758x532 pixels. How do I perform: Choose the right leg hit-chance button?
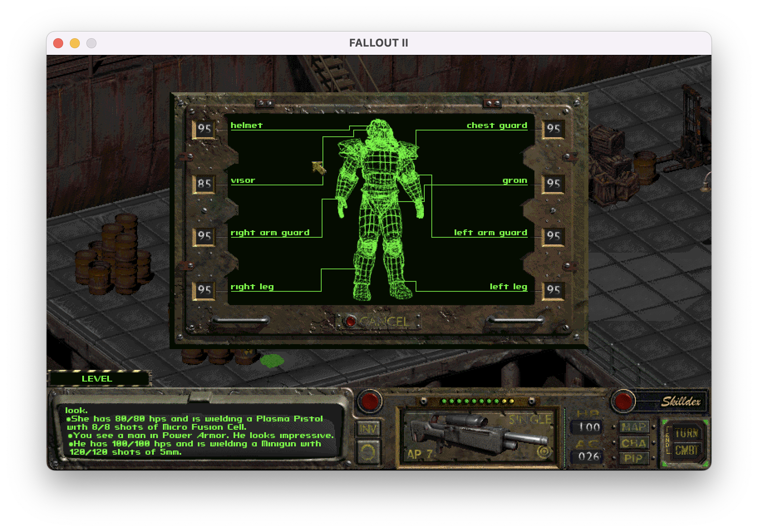[204, 290]
